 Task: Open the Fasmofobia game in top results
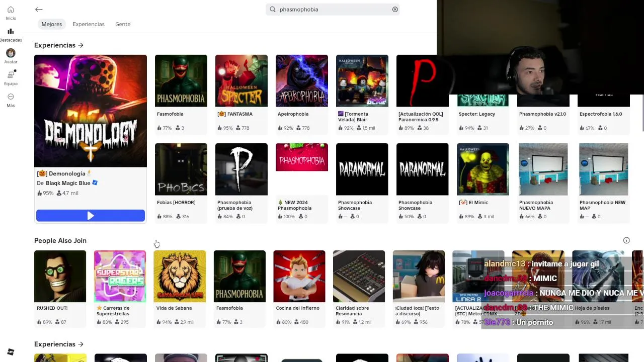[x=181, y=95]
